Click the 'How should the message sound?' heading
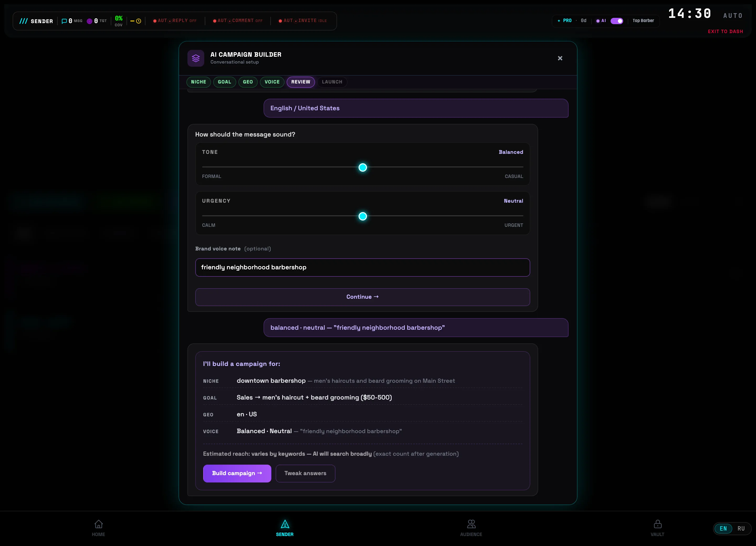Viewport: 756px width, 546px height. click(245, 134)
